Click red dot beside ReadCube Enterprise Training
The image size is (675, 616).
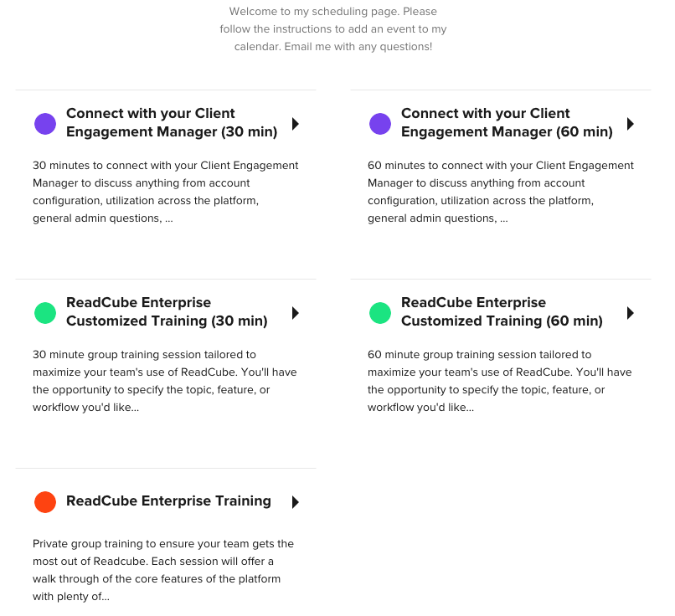pyautogui.click(x=45, y=502)
